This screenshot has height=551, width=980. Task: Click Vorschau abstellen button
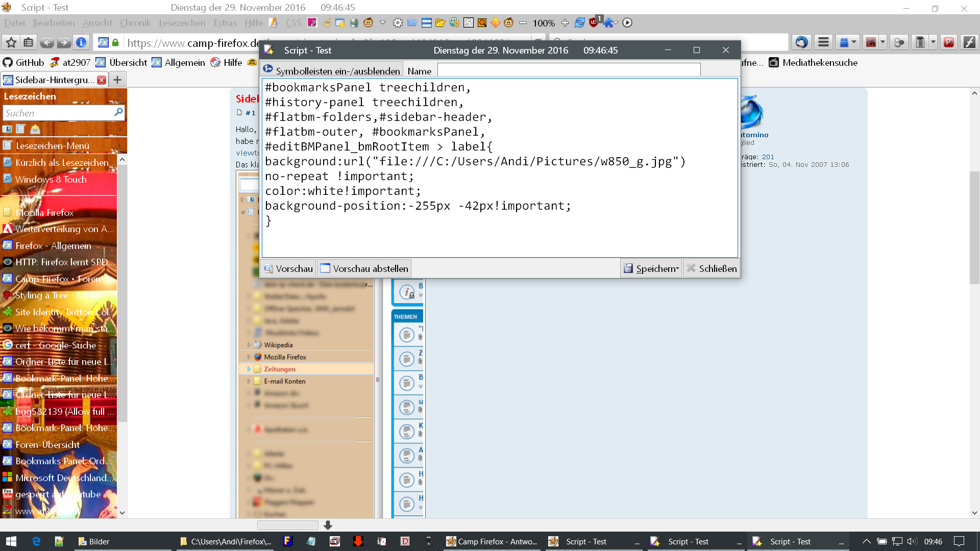tap(364, 268)
